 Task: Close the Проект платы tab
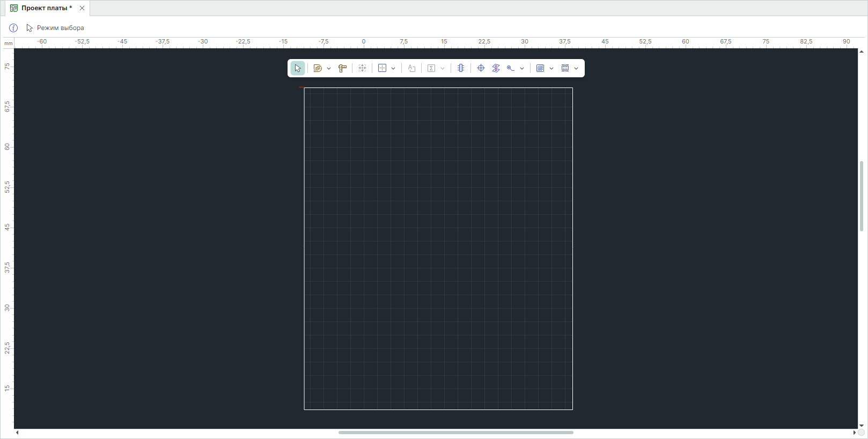(x=82, y=8)
